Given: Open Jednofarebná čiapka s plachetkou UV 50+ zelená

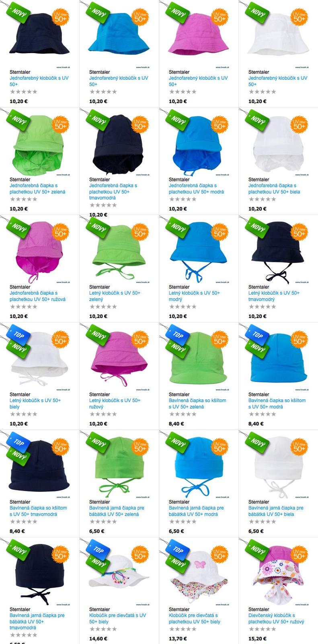Looking at the screenshot, I should (37, 189).
